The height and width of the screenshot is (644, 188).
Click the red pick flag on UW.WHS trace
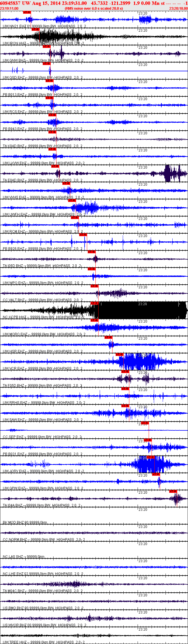tap(66, 183)
